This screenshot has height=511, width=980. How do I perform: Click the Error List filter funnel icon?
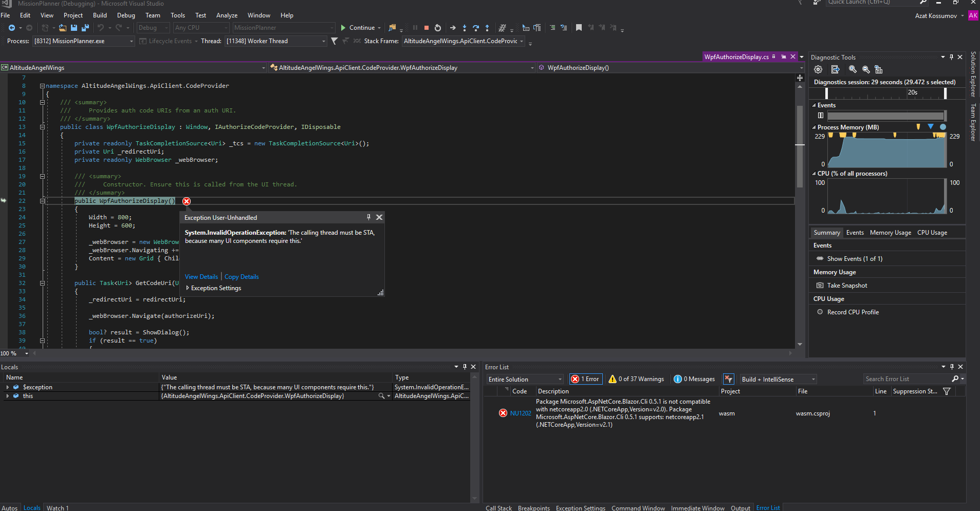click(x=947, y=391)
